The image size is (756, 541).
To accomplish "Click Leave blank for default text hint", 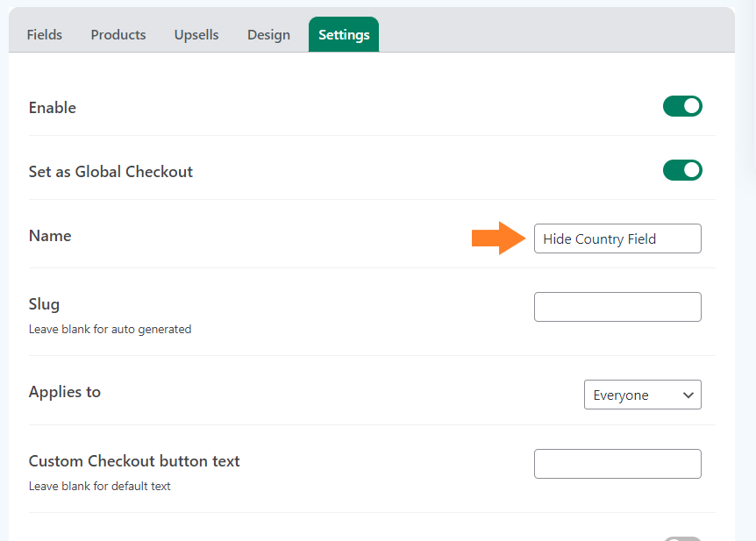I will tap(99, 486).
